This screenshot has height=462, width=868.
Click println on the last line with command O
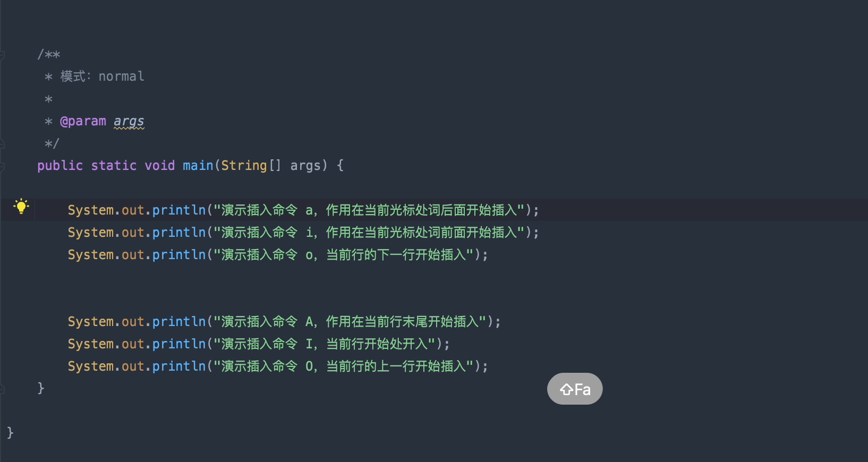click(179, 367)
